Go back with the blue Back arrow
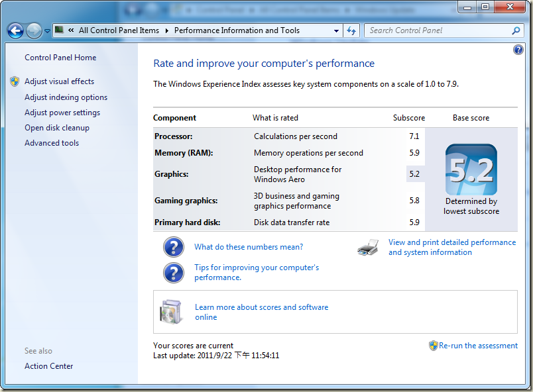The width and height of the screenshot is (533, 392). (16, 31)
